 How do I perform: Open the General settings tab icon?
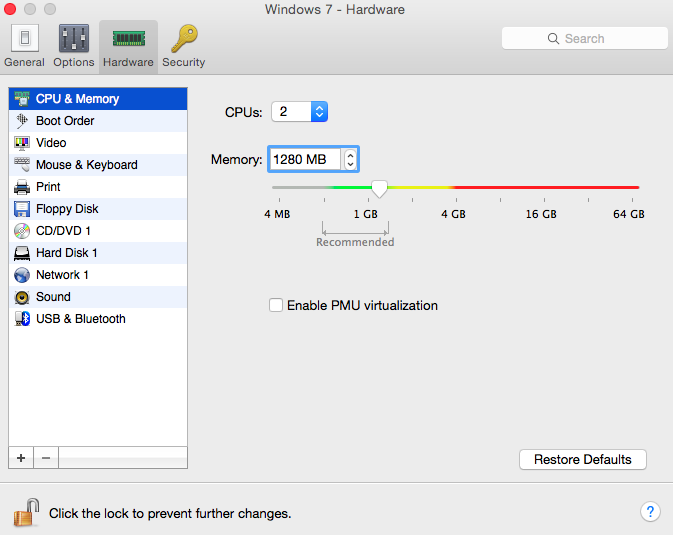[x=25, y=38]
